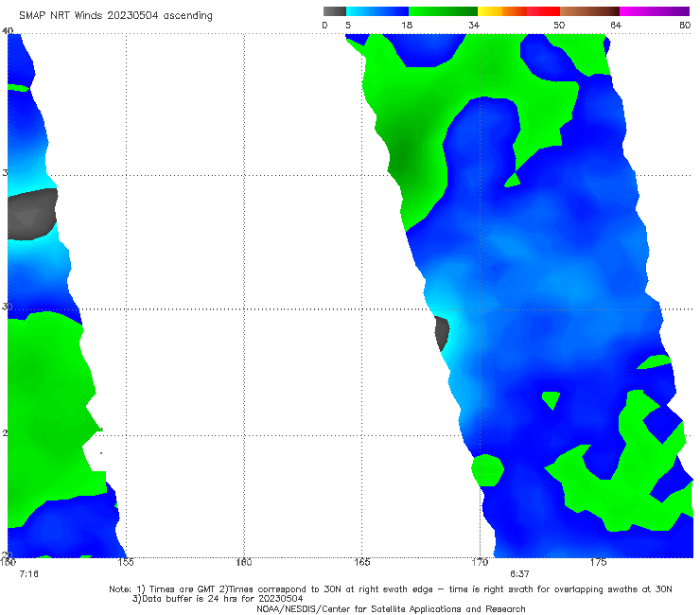Click the longitude label '155'

126,562
